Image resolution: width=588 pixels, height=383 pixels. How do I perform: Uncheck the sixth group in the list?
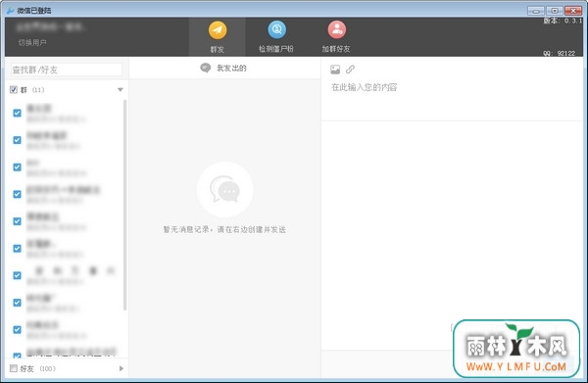(x=17, y=248)
